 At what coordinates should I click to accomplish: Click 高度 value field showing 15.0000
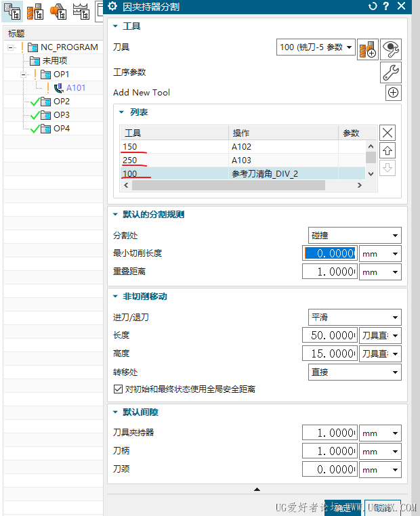pos(330,353)
